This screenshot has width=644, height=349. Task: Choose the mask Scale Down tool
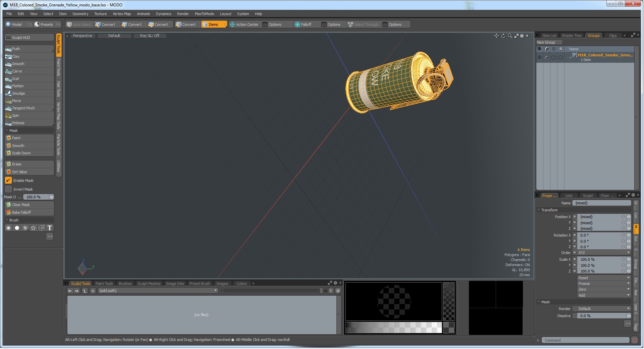29,153
